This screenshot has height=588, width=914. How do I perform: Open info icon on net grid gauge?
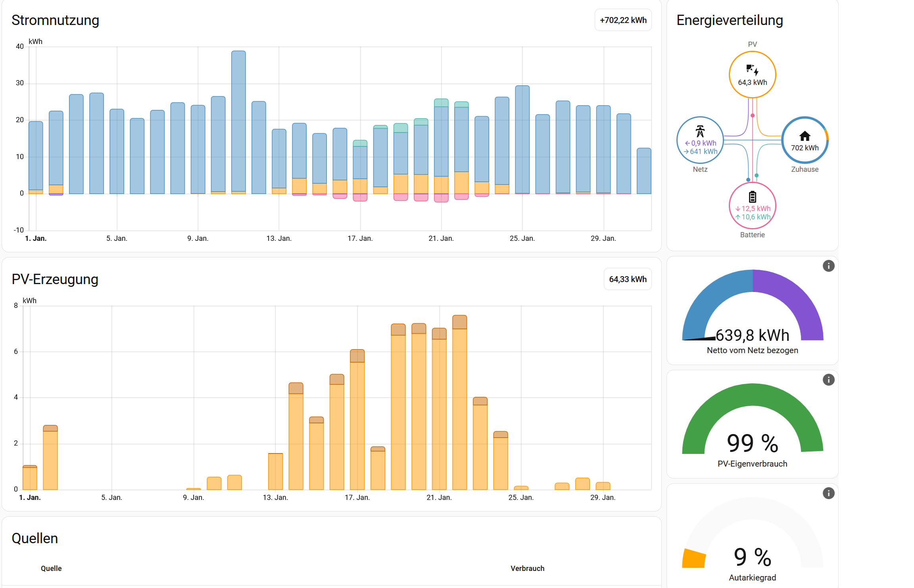click(828, 266)
